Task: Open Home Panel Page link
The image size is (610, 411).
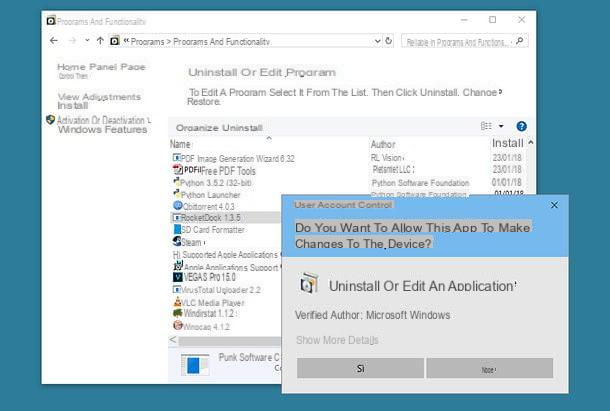Action: point(101,67)
